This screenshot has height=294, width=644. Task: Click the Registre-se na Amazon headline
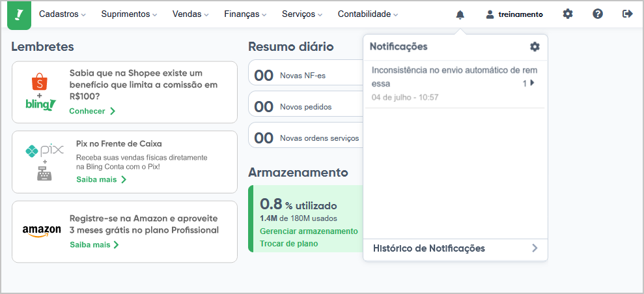(x=144, y=224)
